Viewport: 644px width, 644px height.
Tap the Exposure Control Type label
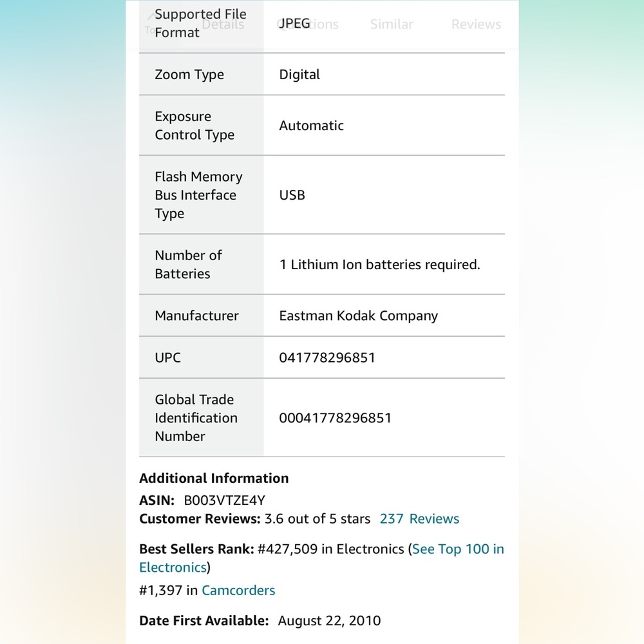point(194,126)
